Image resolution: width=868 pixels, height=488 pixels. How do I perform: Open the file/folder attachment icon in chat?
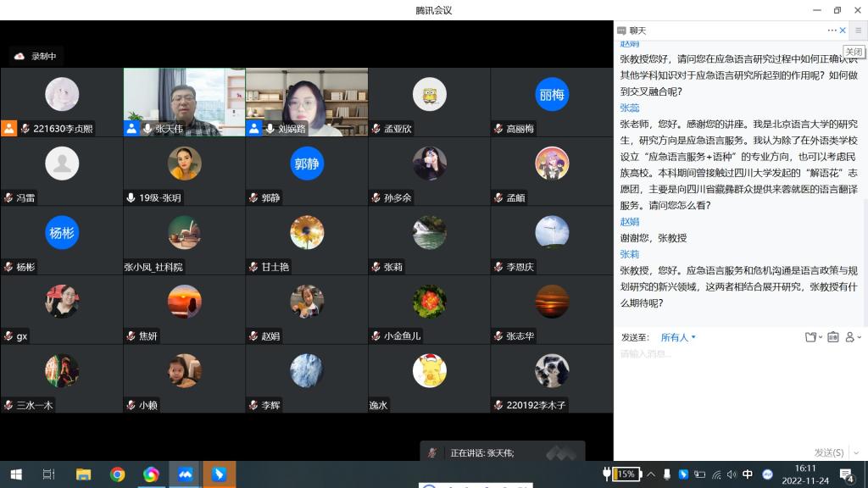click(x=811, y=337)
